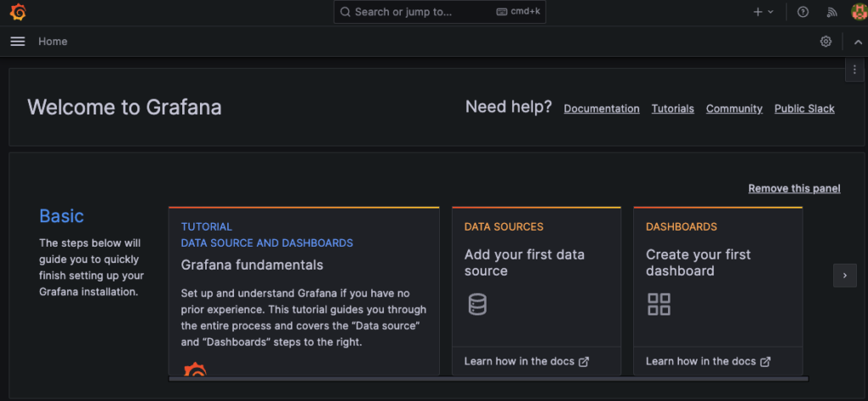Viewport: 868px width, 401px height.
Task: Click the DASHBOARDS label
Action: coord(682,226)
